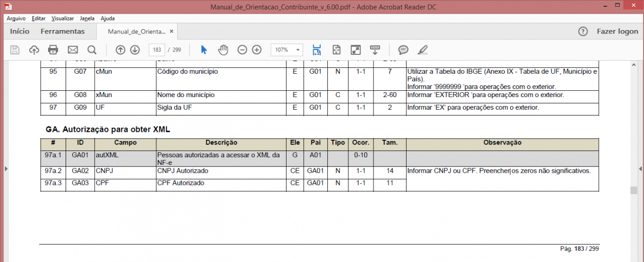Image resolution: width=644 pixels, height=262 pixels.
Task: Click the 97a.3 row number cell
Action: 53,185
